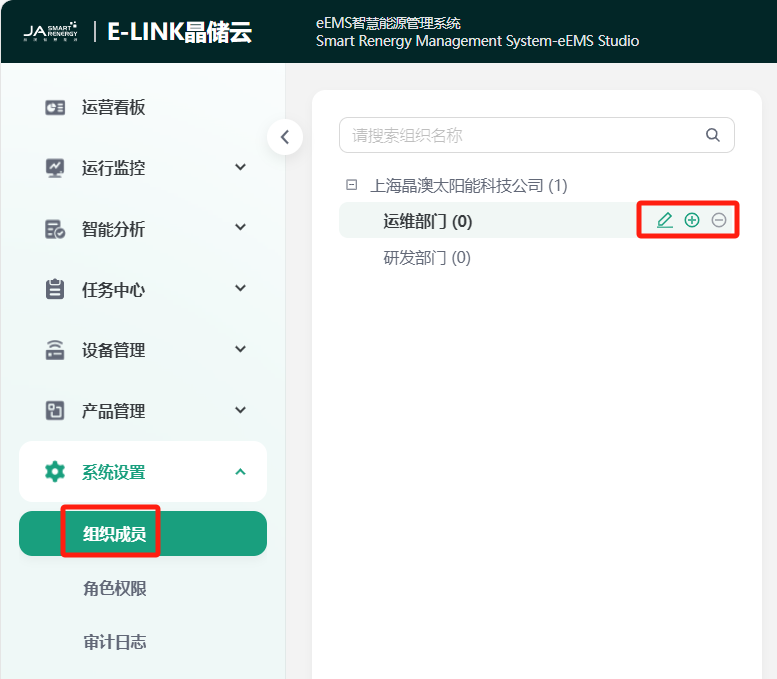The height and width of the screenshot is (679, 777).
Task: Click the 运行监控 monitor icon
Action: [x=55, y=168]
